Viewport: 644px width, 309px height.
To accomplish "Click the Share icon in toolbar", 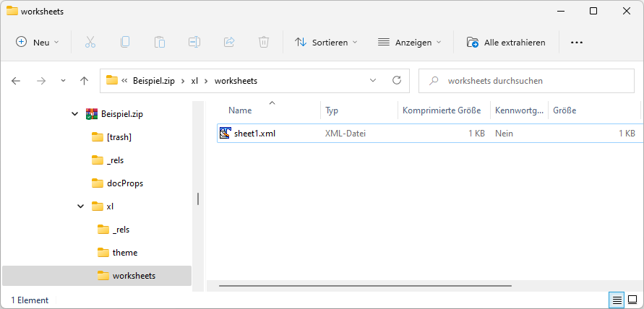I will (x=229, y=43).
